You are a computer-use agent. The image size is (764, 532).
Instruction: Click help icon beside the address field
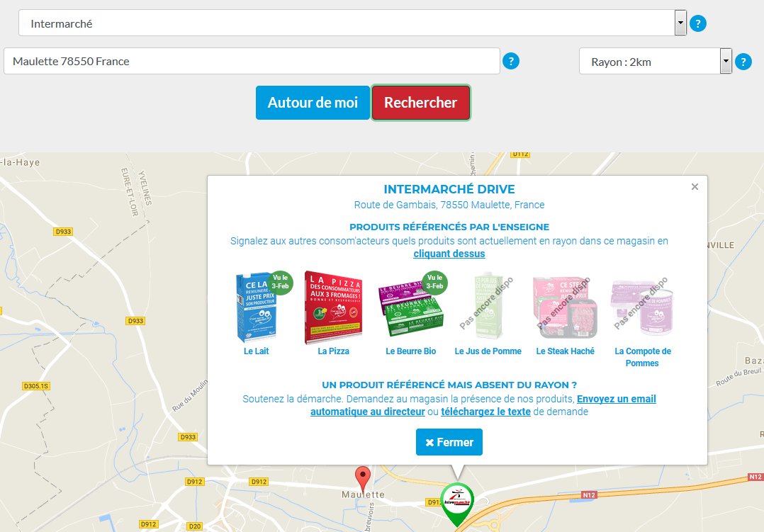[510, 61]
